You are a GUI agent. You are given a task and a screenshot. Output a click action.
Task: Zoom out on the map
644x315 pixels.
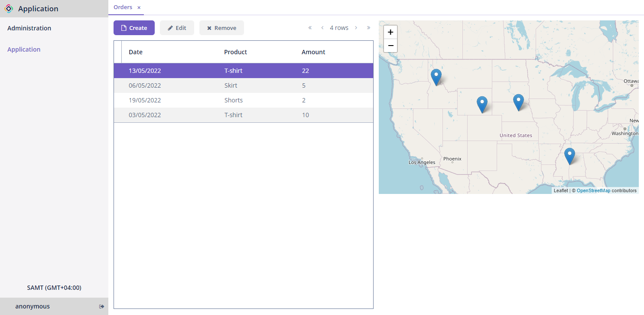(x=390, y=46)
